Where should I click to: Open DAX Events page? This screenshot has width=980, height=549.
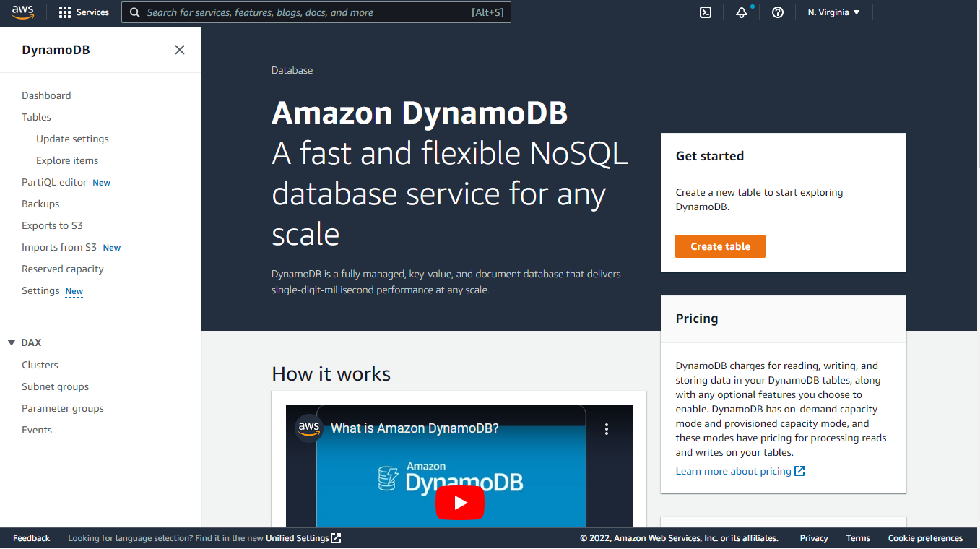click(37, 430)
